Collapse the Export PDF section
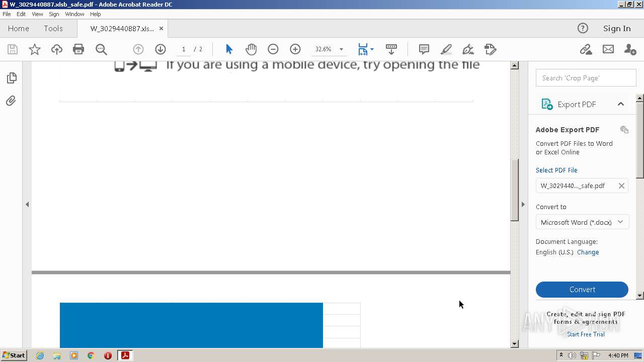The width and height of the screenshot is (644, 362). pyautogui.click(x=621, y=104)
